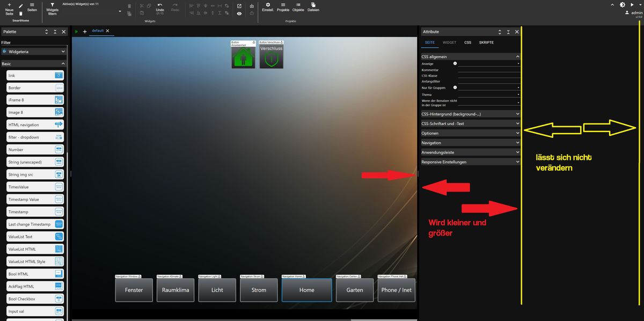Image resolution: width=644 pixels, height=321 pixels.
Task: Click the trash icon under the pencil
Action: pyautogui.click(x=20, y=13)
